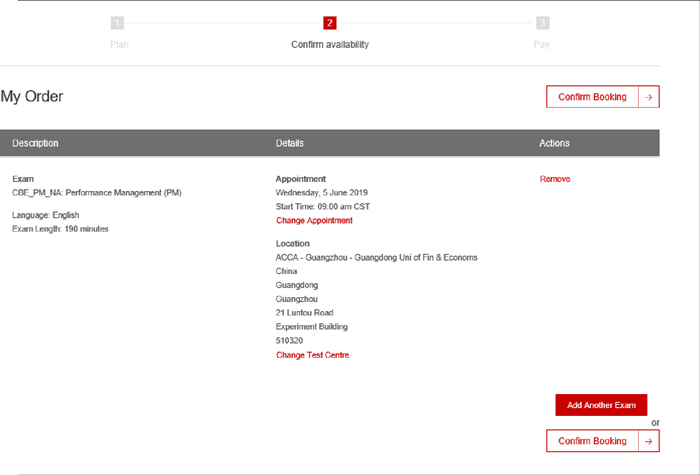Remove the Performance Management exam from order
The width and height of the screenshot is (700, 475).
pyautogui.click(x=555, y=179)
